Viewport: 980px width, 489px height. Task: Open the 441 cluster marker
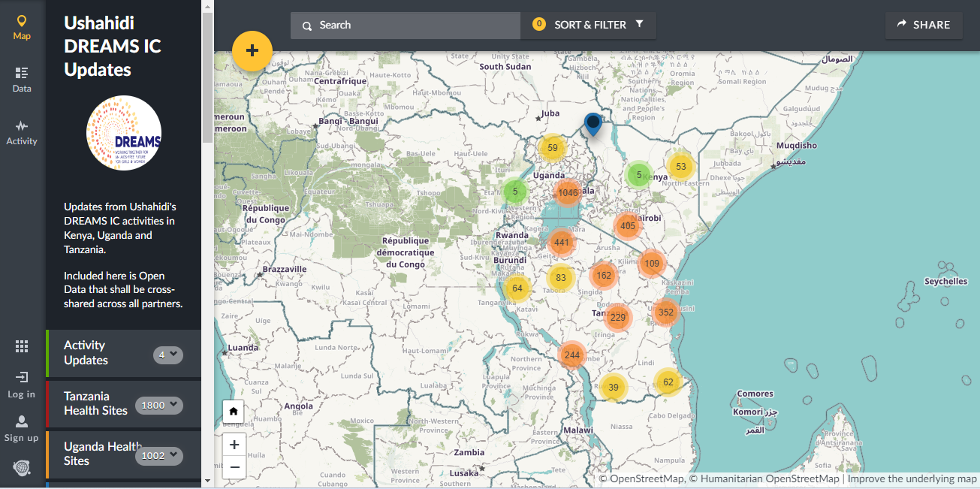coord(561,242)
